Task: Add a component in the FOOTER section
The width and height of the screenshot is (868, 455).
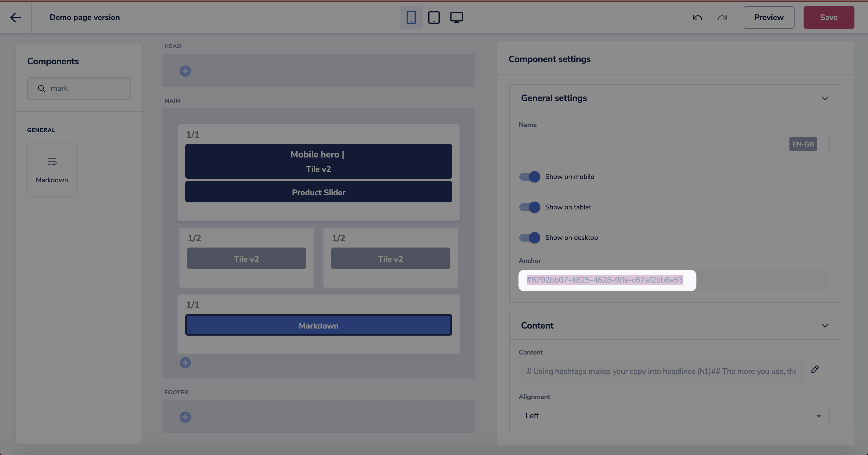Action: point(185,417)
